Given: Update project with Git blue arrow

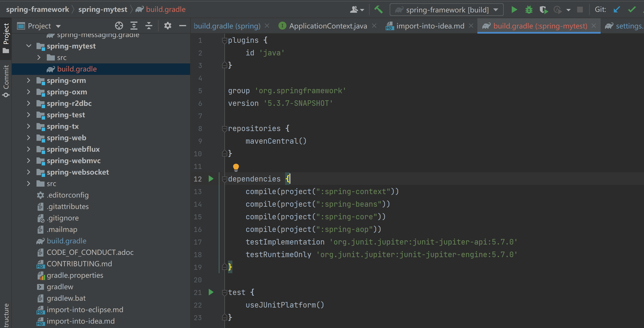Looking at the screenshot, I should 616,10.
